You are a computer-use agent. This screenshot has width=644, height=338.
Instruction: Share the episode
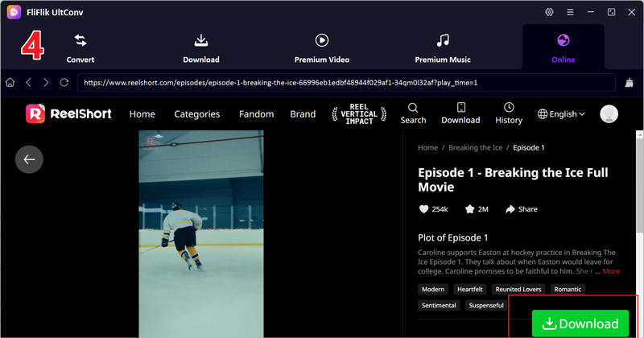pyautogui.click(x=521, y=209)
